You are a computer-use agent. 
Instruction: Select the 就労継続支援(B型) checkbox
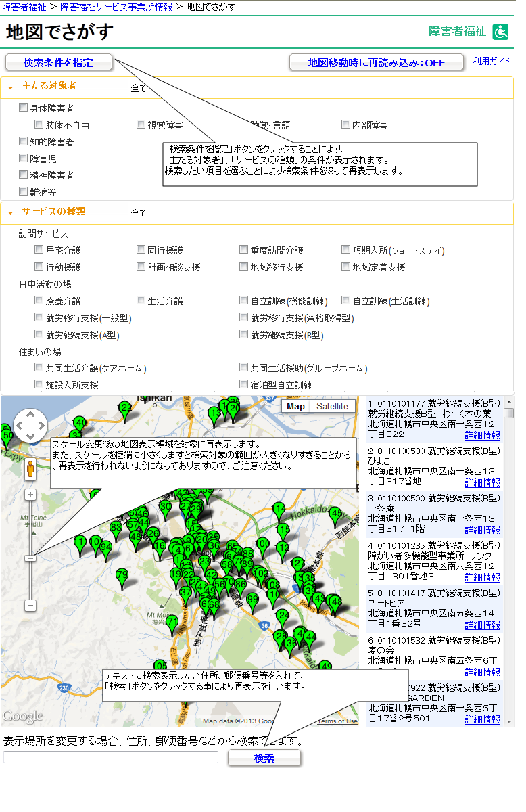pos(244,334)
